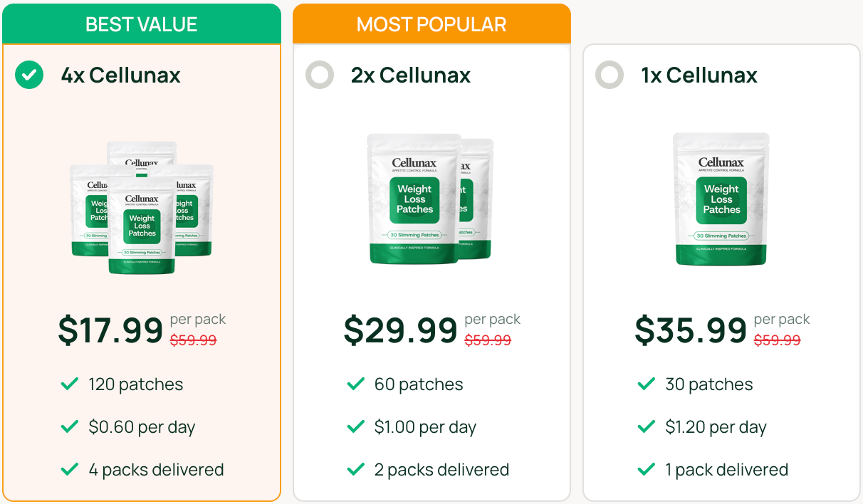Click the green checkmark beside 120 patches
Viewport: 863px width, 504px height.
[x=69, y=384]
